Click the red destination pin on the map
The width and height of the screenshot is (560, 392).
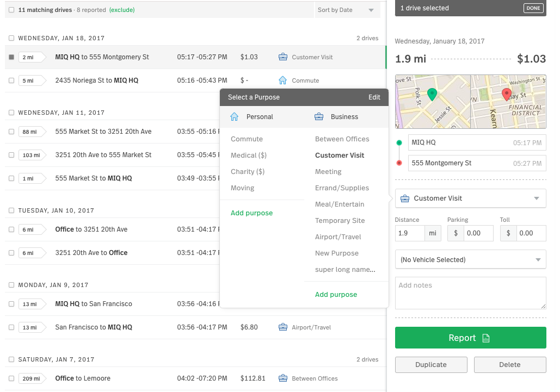click(x=507, y=95)
